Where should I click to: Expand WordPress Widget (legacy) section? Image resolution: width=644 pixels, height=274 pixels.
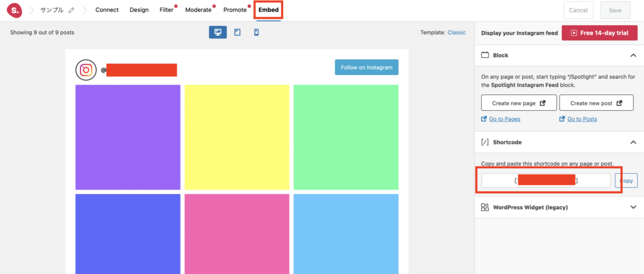pos(633,207)
